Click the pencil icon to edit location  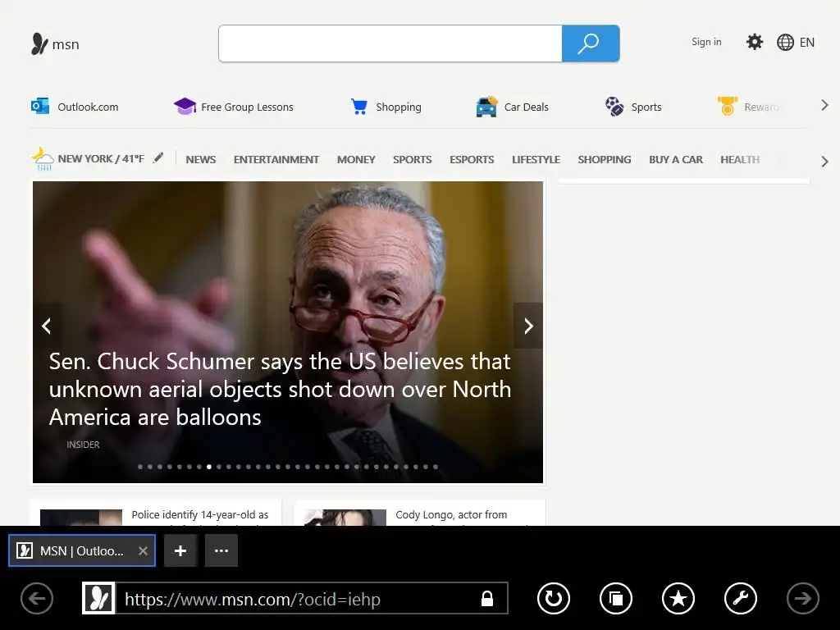pyautogui.click(x=158, y=158)
